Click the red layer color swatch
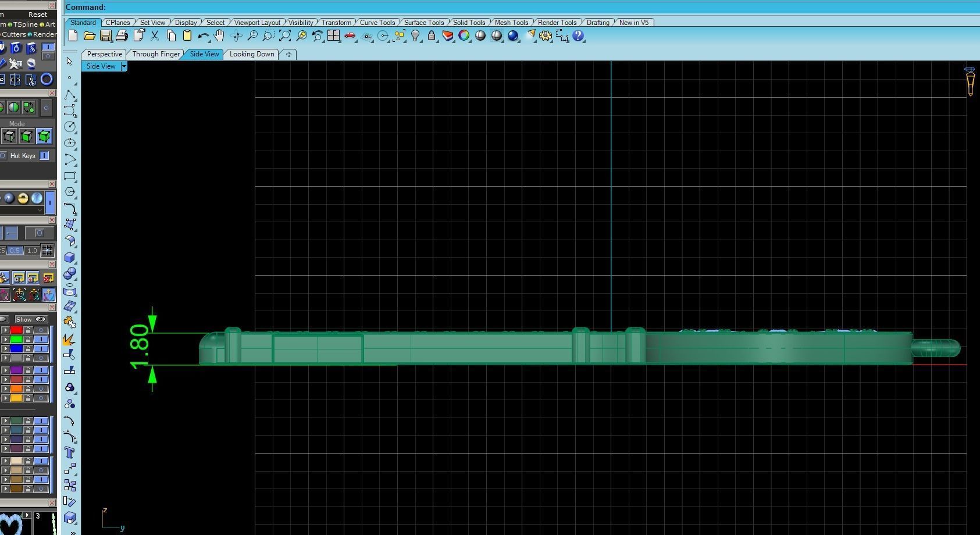This screenshot has width=980, height=535. point(16,330)
